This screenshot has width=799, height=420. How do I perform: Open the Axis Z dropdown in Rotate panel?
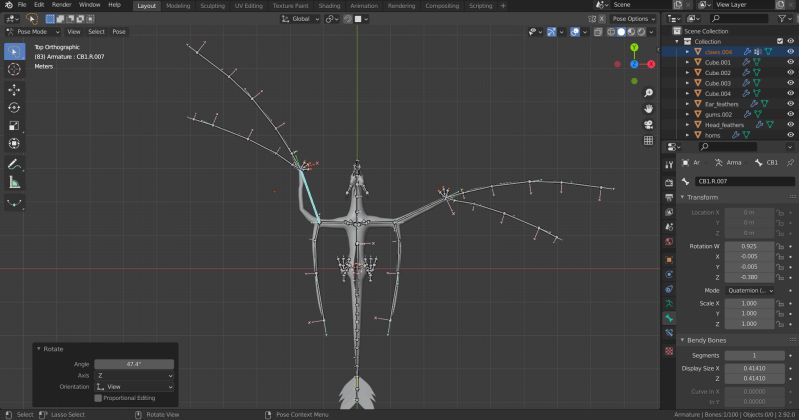(x=135, y=376)
